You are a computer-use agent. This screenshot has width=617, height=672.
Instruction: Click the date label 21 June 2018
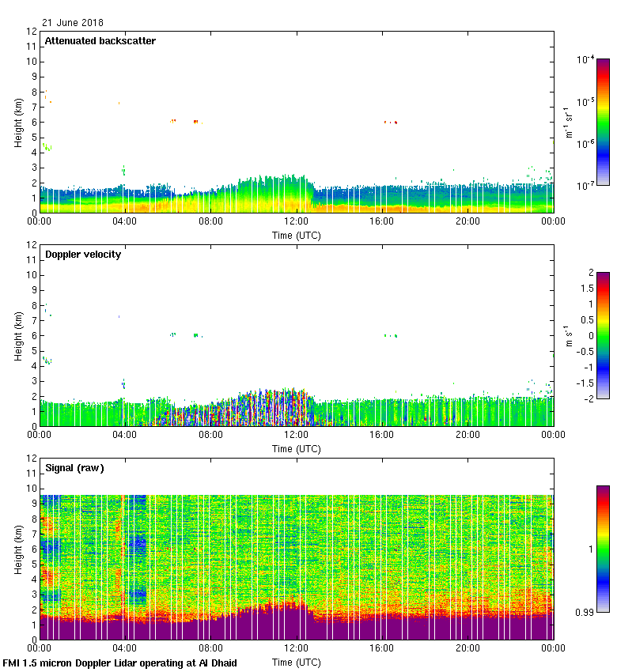coord(73,23)
